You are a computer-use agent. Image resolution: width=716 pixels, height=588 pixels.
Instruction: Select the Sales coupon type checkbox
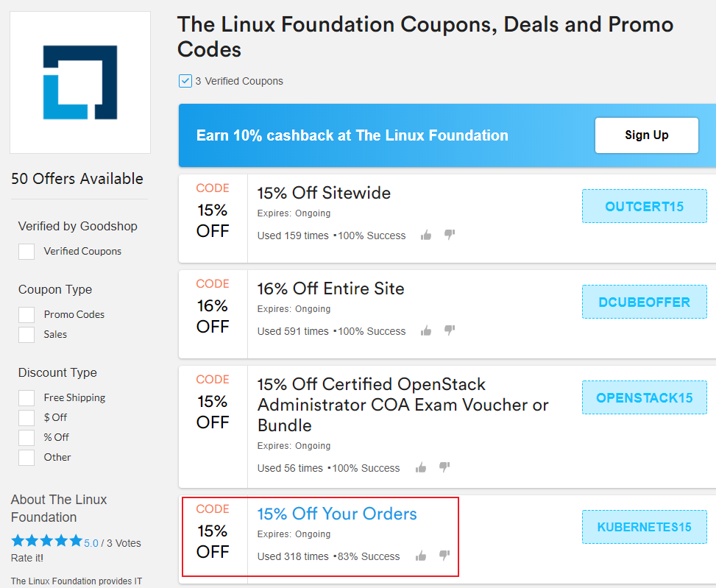point(26,335)
